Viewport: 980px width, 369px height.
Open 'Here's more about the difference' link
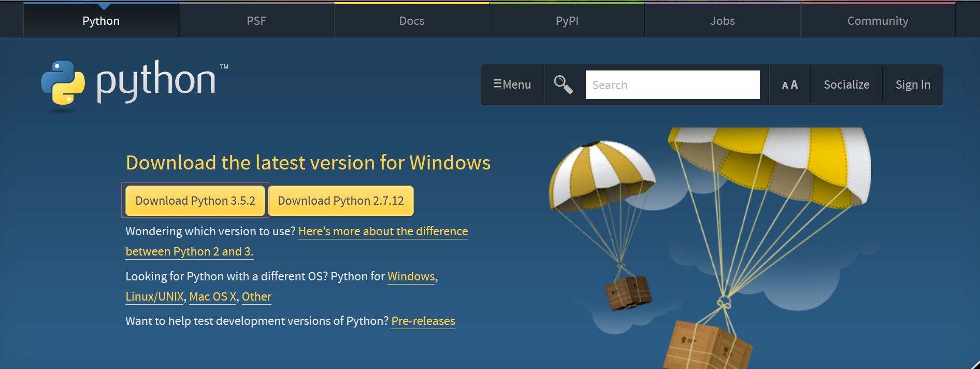click(383, 231)
